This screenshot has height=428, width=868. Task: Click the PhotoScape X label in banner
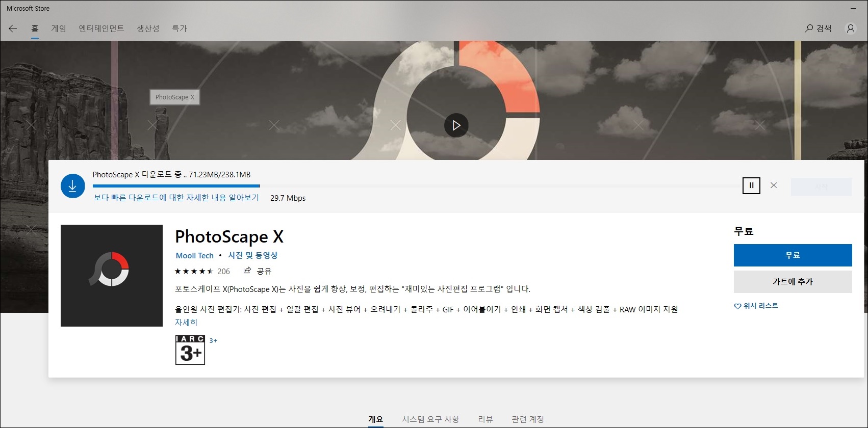175,97
